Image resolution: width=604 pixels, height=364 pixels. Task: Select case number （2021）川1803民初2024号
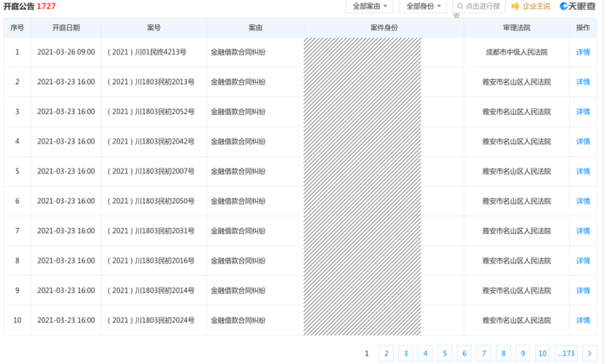tap(151, 320)
